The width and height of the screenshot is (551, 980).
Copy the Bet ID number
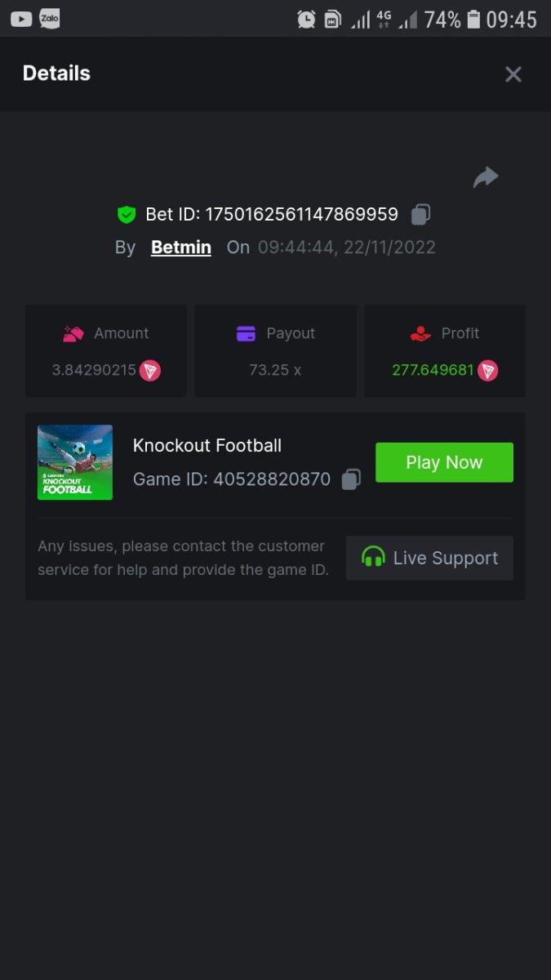coord(420,215)
